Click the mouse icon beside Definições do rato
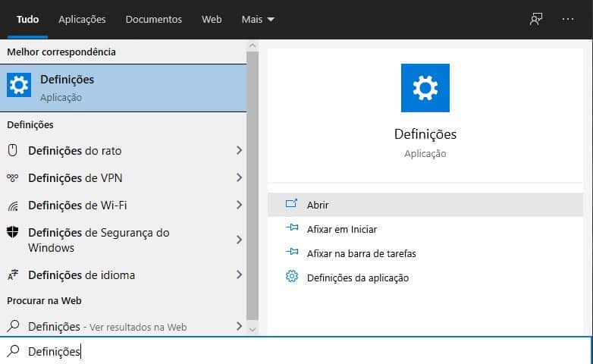This screenshot has width=593, height=364. (12, 150)
